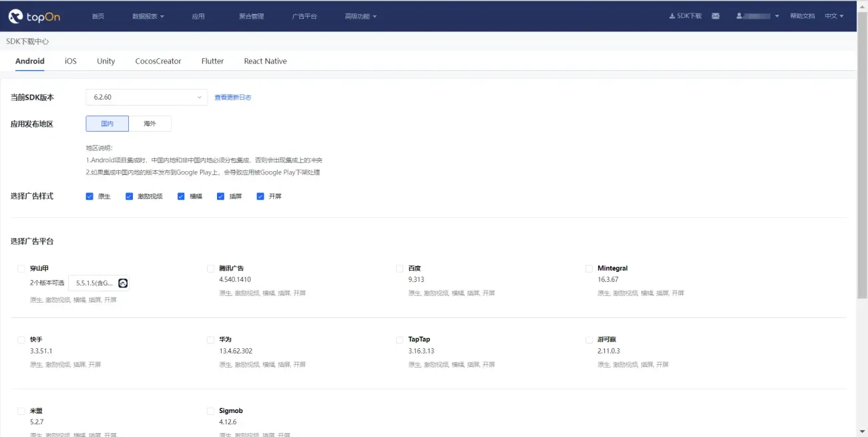Disable the 原生 ad style checkbox
868x437 pixels.
coord(89,196)
